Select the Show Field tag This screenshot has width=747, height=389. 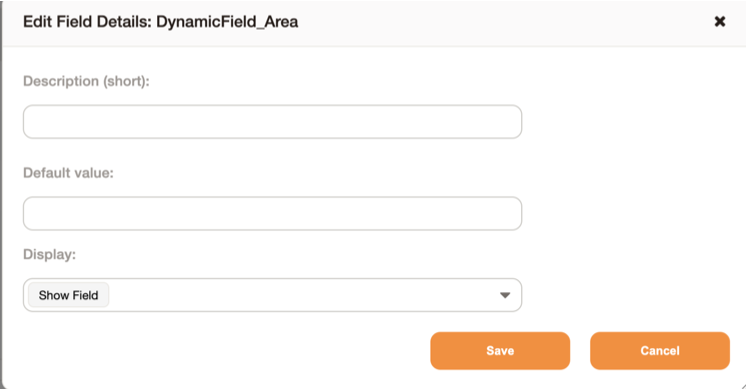tap(69, 295)
